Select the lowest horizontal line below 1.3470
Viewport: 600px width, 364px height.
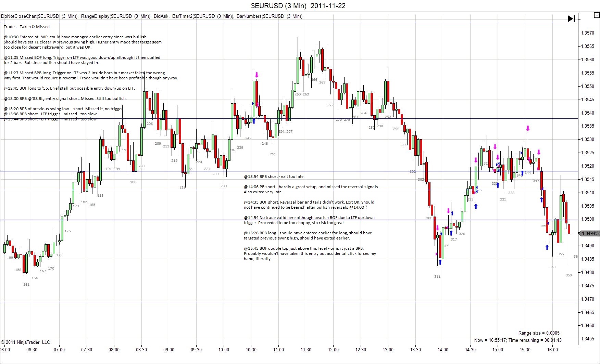pos(289,302)
